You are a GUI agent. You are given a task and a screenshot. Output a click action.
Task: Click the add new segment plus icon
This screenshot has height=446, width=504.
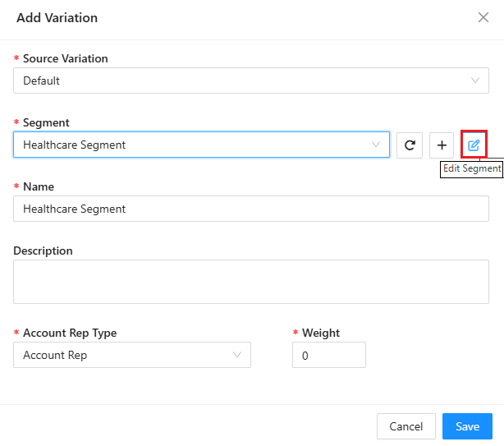[x=442, y=145]
